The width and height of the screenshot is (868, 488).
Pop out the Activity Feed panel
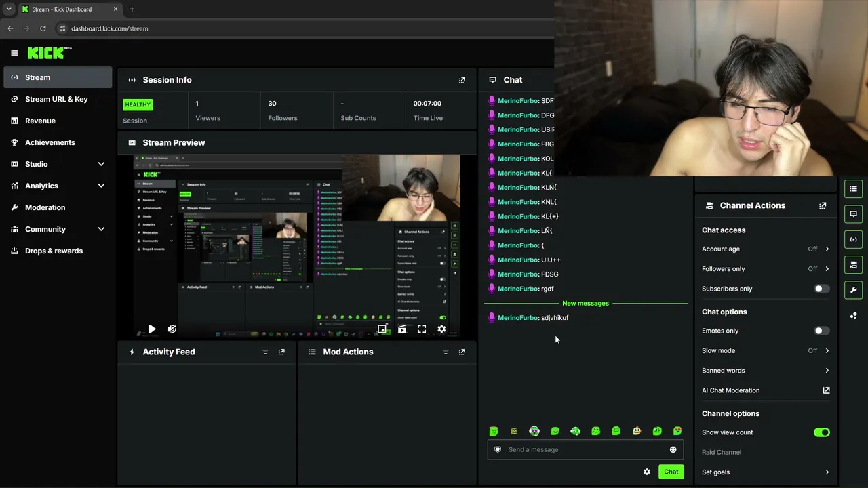[x=281, y=352]
